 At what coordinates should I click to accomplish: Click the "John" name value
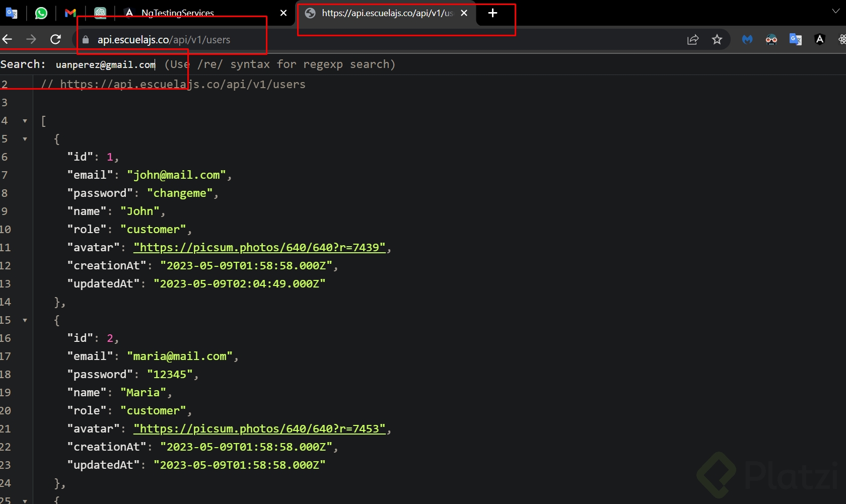(140, 211)
